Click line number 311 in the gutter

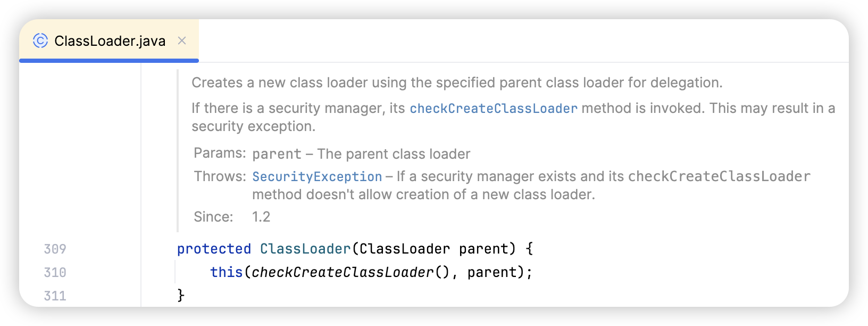point(55,296)
